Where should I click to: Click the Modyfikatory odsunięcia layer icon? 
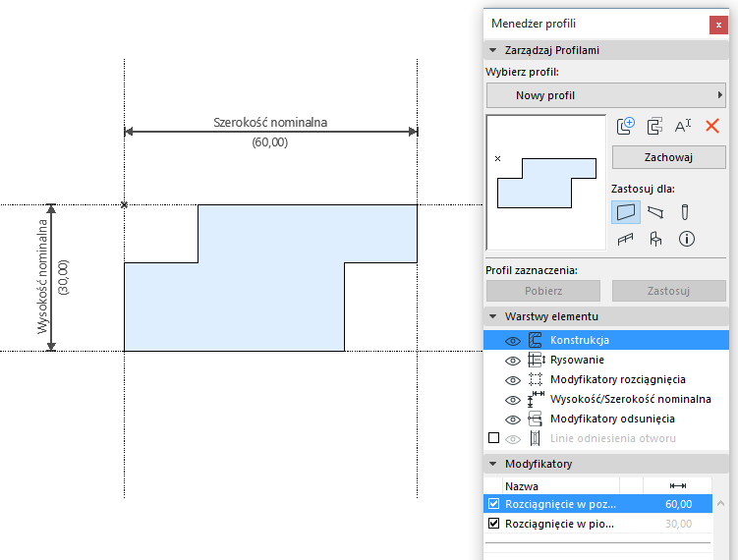536,419
